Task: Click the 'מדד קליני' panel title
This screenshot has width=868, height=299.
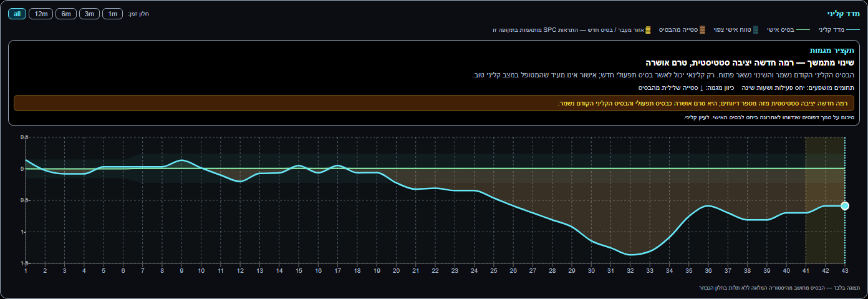Action: pyautogui.click(x=843, y=13)
